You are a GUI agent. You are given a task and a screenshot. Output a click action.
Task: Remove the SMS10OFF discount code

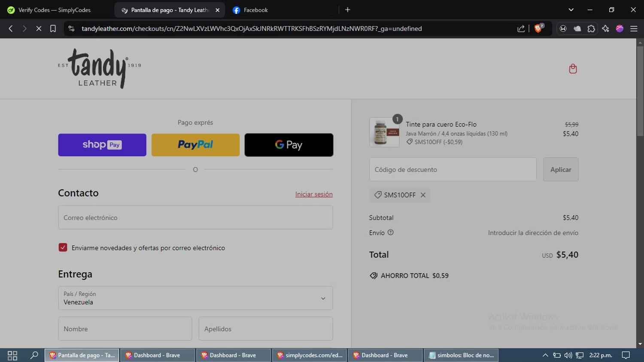point(423,195)
